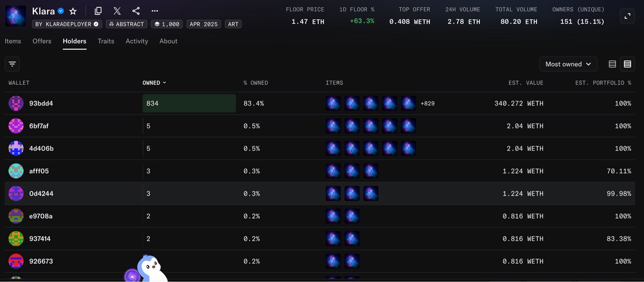This screenshot has width=644, height=282.
Task: Click wallet name 0d4244
Action: coord(41,194)
